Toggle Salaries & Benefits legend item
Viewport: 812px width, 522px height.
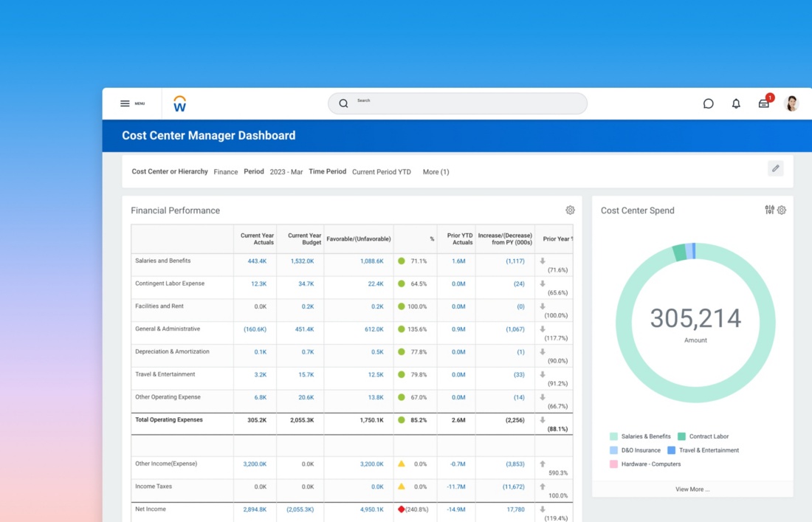pyautogui.click(x=645, y=436)
